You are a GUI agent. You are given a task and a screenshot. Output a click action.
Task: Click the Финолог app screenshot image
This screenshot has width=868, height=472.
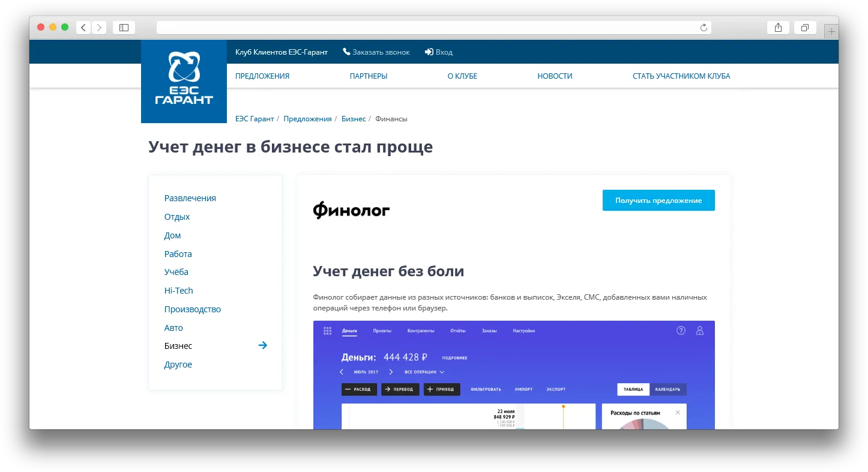(x=514, y=375)
